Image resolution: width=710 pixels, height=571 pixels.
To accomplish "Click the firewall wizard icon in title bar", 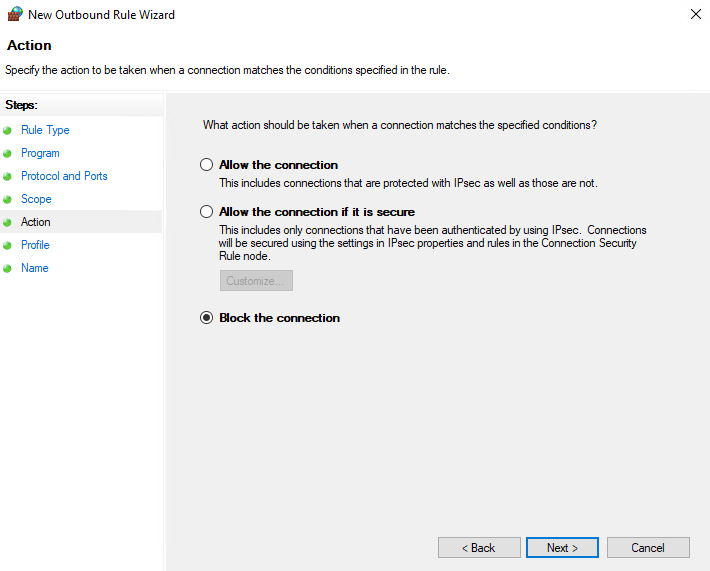I will [x=14, y=15].
